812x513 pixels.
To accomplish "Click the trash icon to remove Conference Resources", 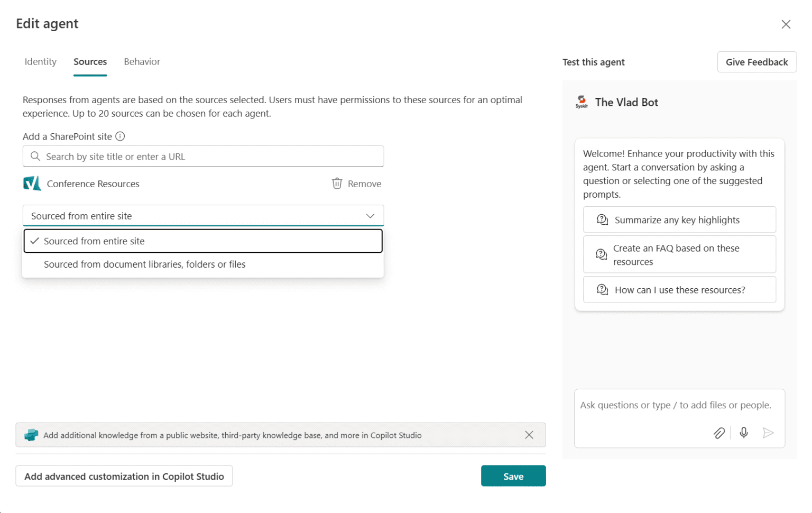I will coord(337,184).
